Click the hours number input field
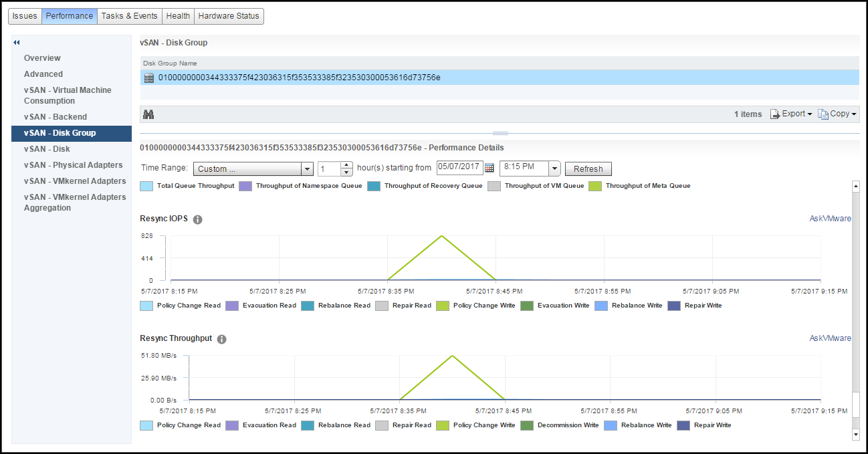The image size is (868, 454). [330, 168]
